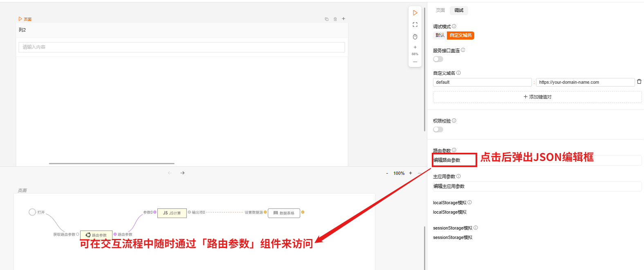The image size is (644, 270).
Task: Click the 列2 column header
Action: (22, 30)
